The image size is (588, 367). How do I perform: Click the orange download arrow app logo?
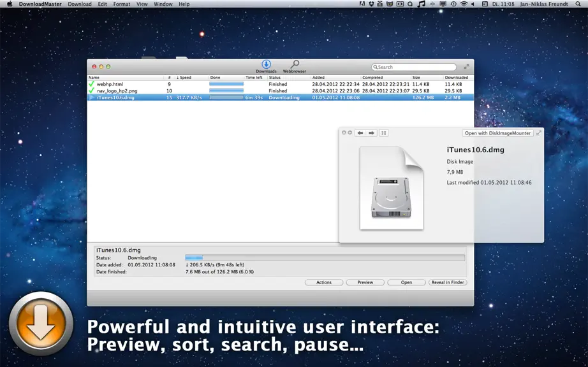click(x=41, y=323)
